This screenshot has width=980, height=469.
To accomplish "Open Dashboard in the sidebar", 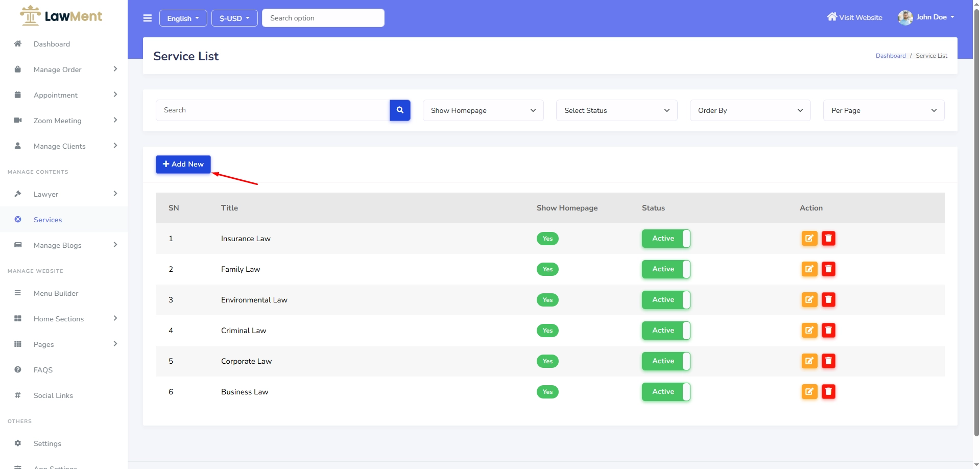I will [x=52, y=44].
